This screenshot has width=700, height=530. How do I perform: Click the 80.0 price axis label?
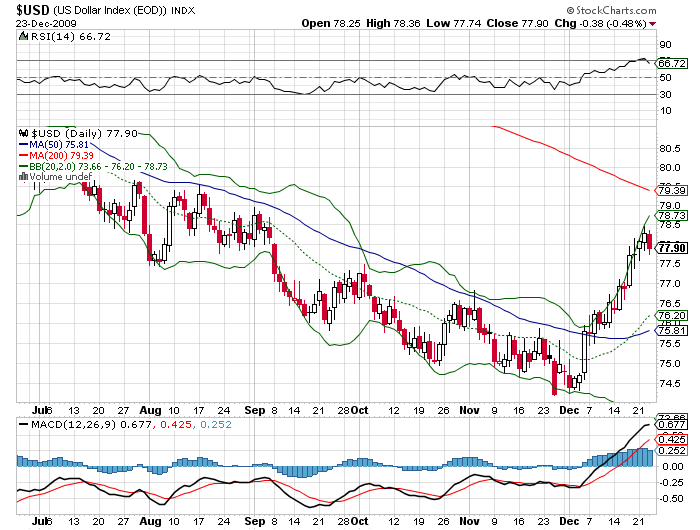[670, 167]
